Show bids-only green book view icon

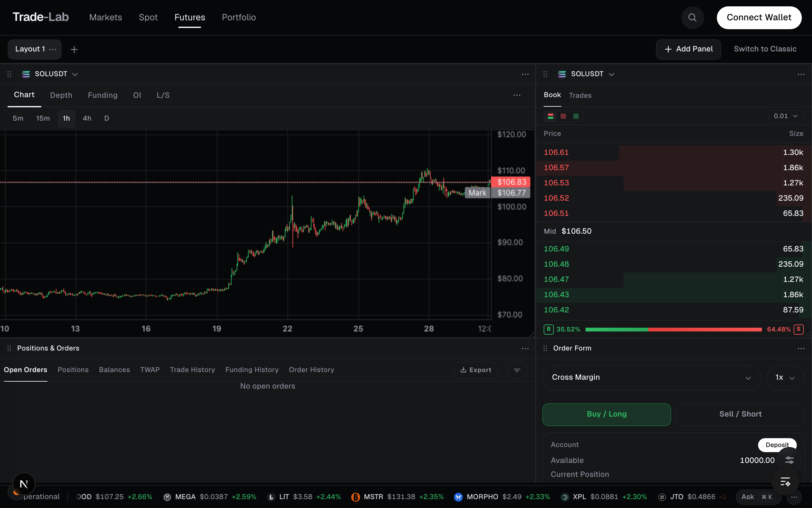coord(576,116)
